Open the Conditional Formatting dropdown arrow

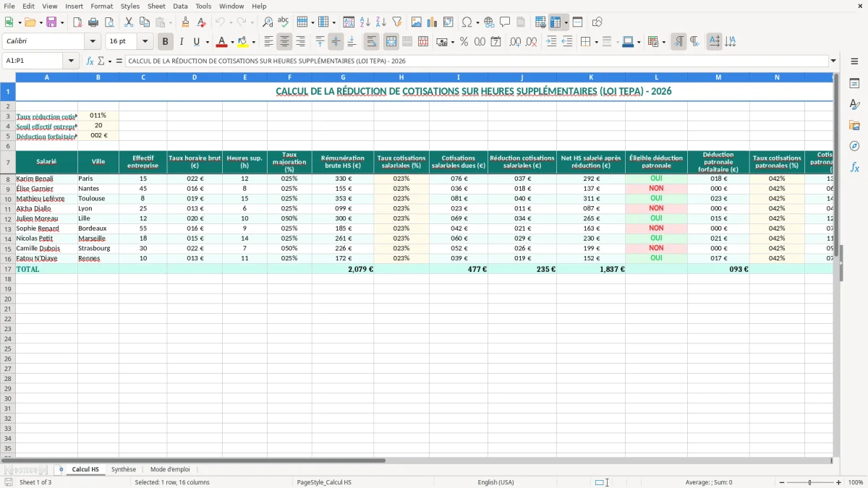pos(664,42)
